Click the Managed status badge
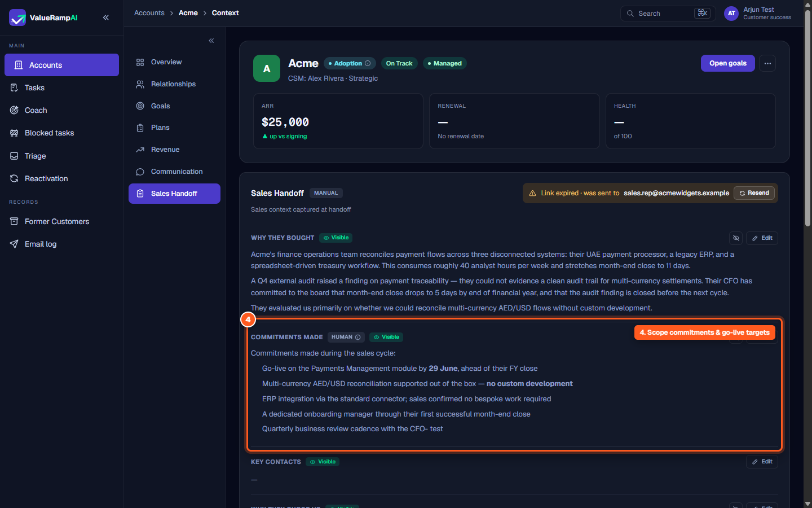The height and width of the screenshot is (508, 812). pyautogui.click(x=444, y=63)
